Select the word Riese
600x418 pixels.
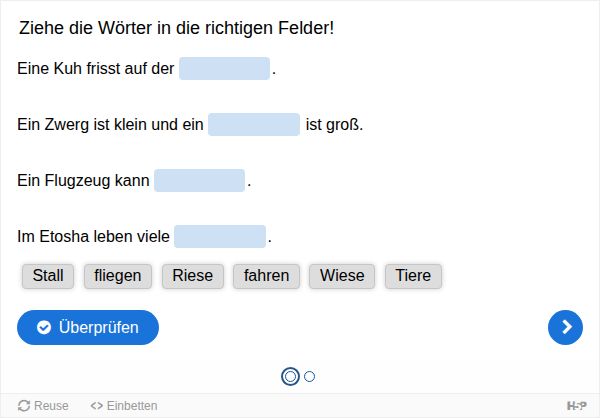193,276
